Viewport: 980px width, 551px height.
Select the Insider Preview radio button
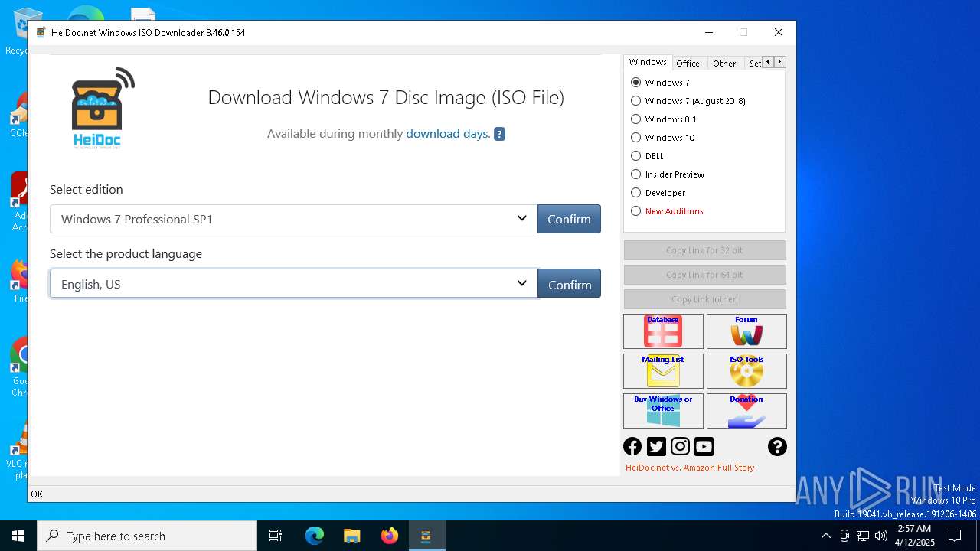pyautogui.click(x=635, y=174)
